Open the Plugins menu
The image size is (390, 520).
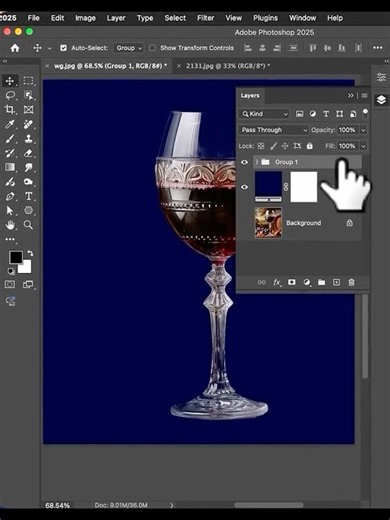point(265,18)
